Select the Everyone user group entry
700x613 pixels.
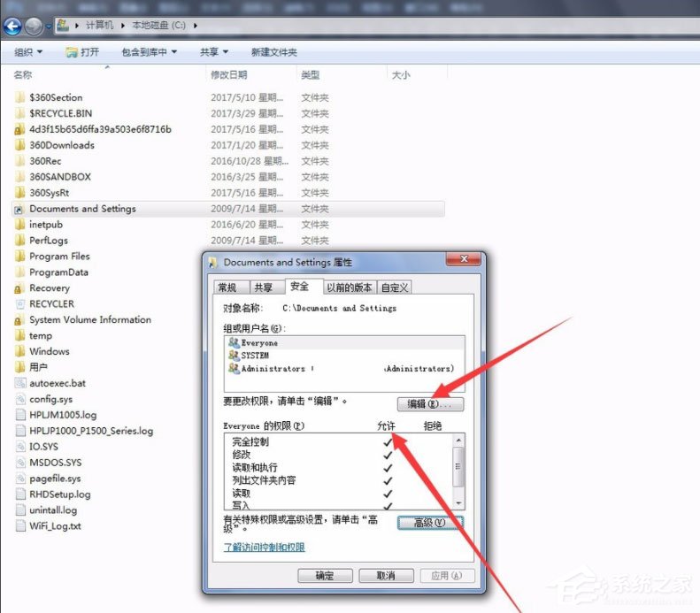tap(258, 342)
